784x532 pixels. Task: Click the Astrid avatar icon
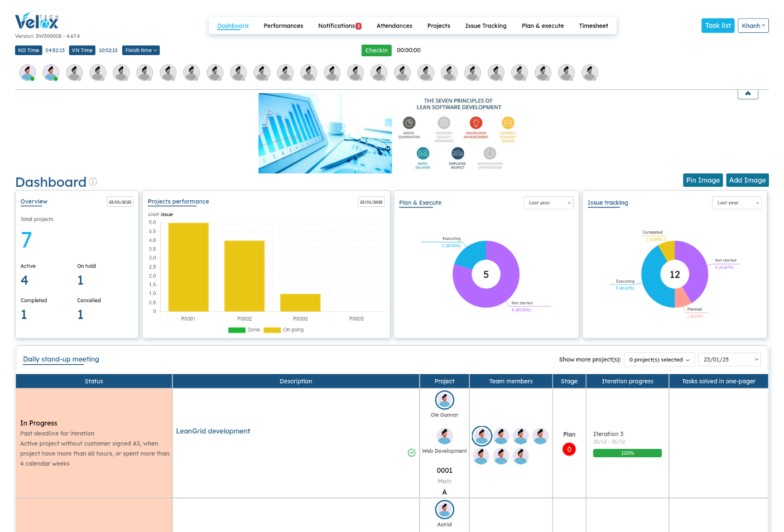pos(444,510)
